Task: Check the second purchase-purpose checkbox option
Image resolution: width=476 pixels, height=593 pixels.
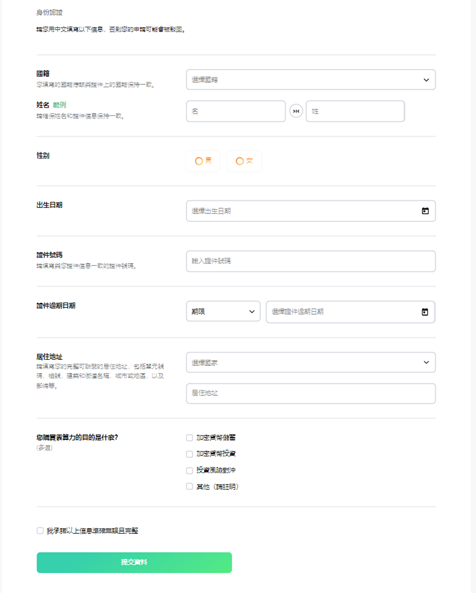Action: pos(189,454)
